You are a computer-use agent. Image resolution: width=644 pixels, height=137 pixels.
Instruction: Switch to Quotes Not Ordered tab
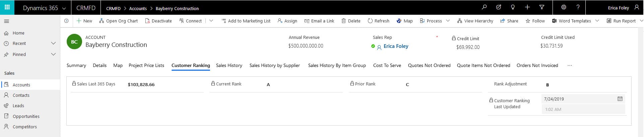click(429, 65)
